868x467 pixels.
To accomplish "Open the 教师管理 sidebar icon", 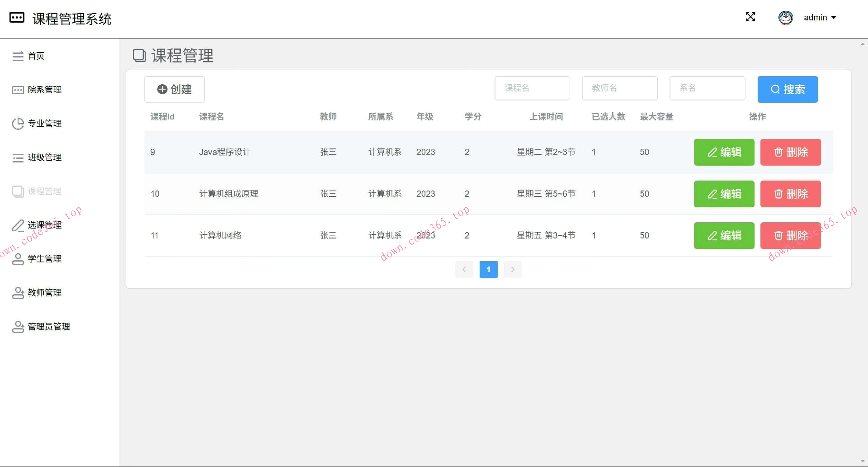I will 18,292.
